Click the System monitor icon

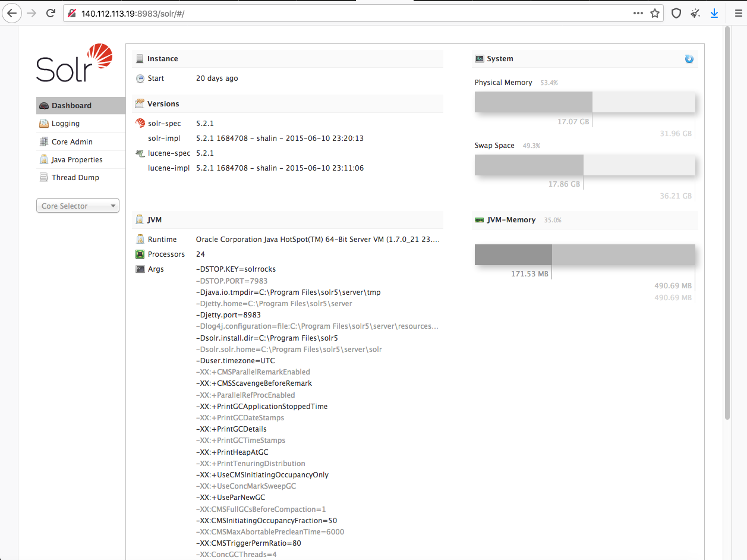click(479, 59)
